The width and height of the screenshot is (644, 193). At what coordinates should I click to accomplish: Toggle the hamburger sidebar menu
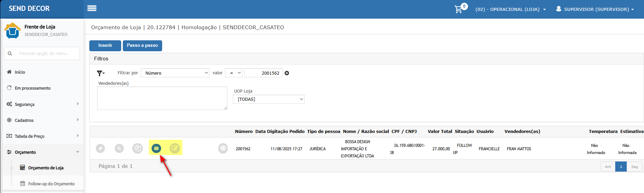[92, 8]
